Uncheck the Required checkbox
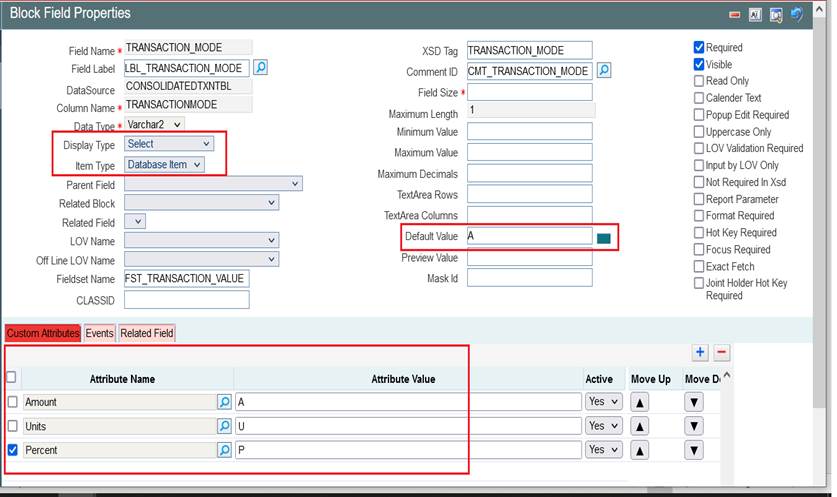This screenshot has width=837, height=497. (699, 48)
